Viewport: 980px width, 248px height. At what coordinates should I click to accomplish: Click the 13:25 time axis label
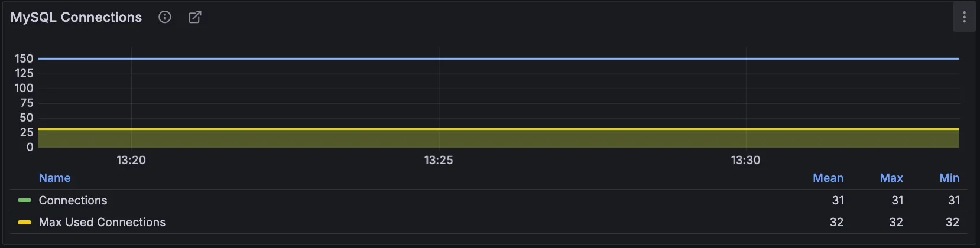(x=439, y=160)
